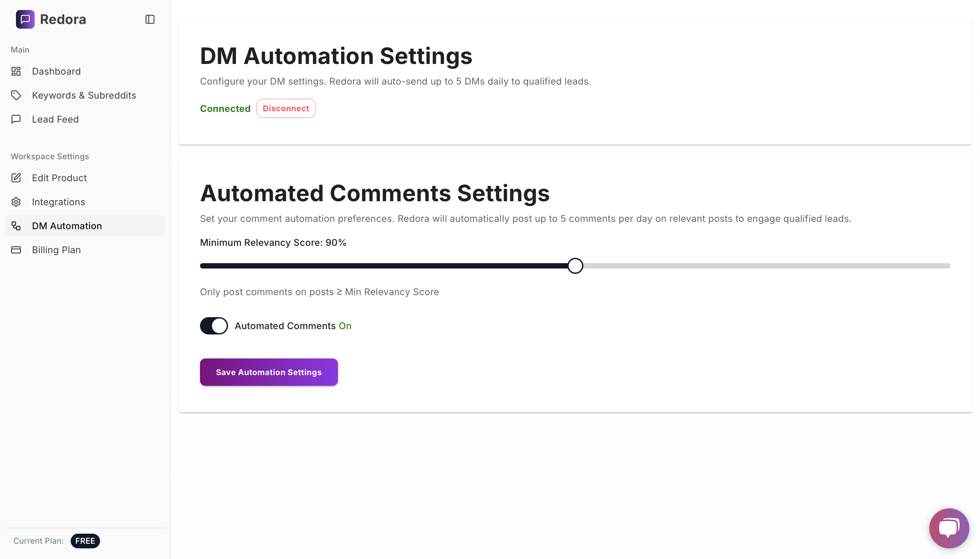Screen dimensions: 980x559
Task: Go to Keywords & Subreddits
Action: point(84,95)
